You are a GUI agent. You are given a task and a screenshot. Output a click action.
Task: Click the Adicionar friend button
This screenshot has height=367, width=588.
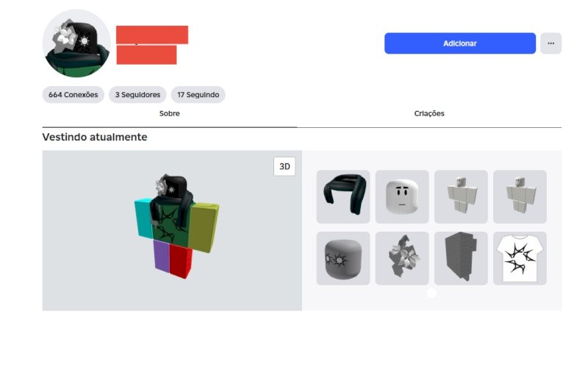[x=460, y=43]
